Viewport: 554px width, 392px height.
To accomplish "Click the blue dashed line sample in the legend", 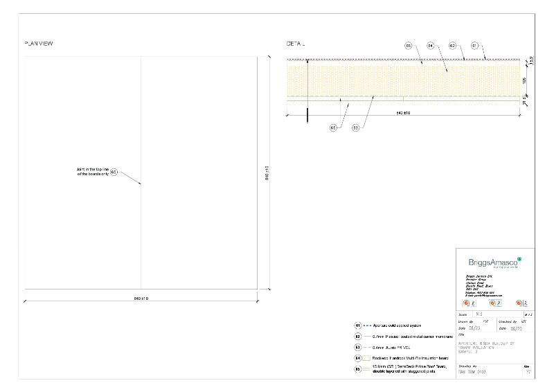I will (367, 326).
